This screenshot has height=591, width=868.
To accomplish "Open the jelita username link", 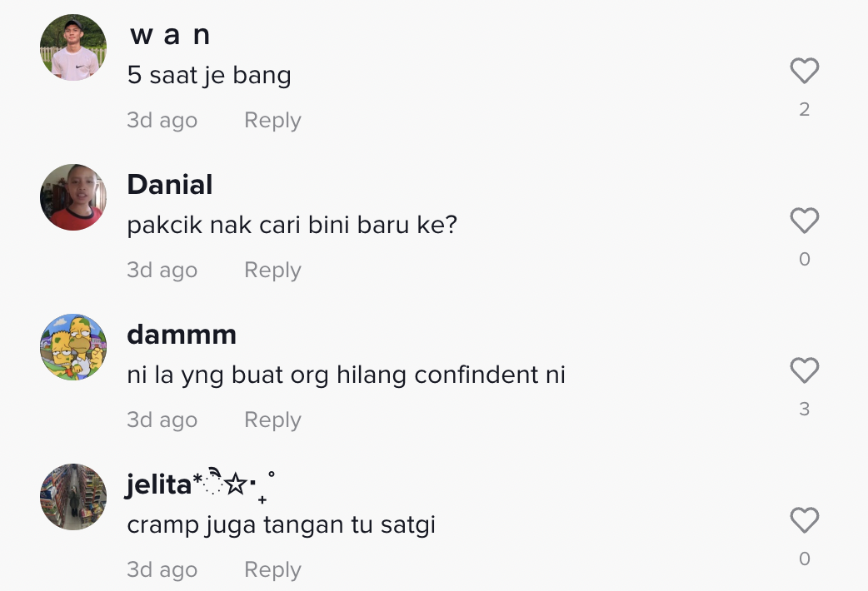I will tap(159, 484).
